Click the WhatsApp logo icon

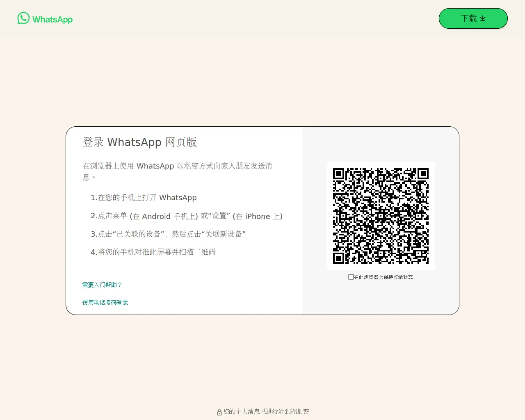(23, 18)
